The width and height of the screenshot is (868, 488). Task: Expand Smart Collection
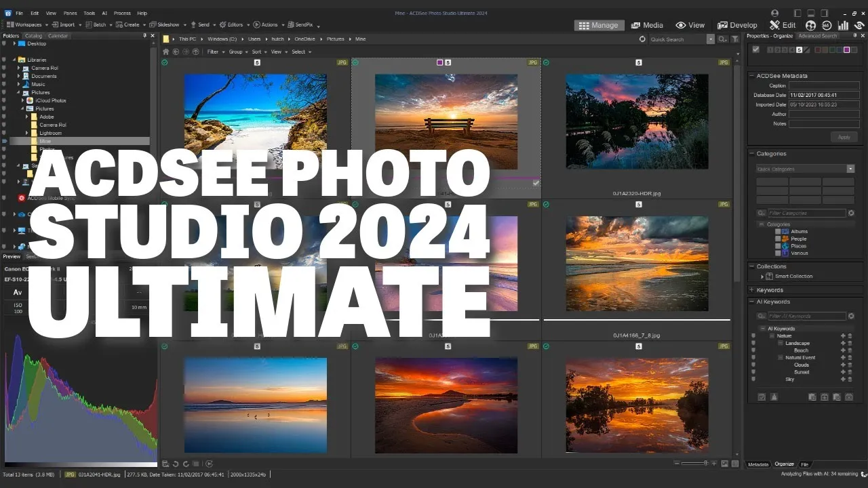pyautogui.click(x=762, y=277)
